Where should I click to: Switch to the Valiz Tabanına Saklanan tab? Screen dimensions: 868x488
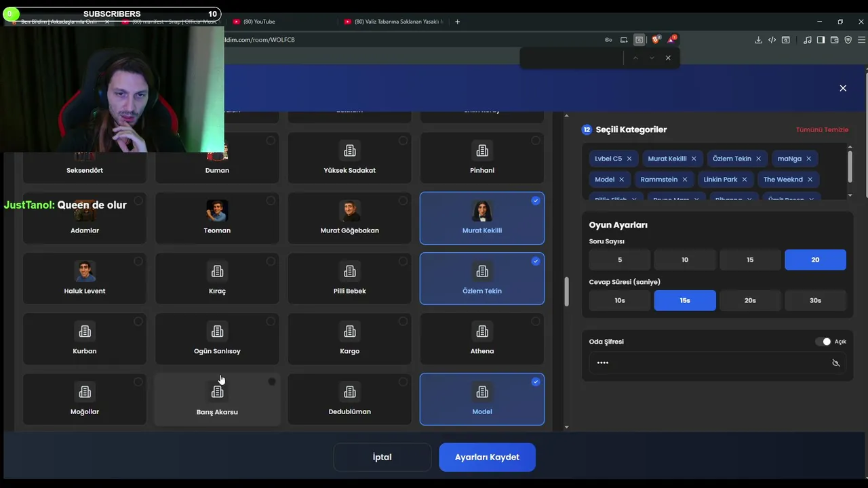coord(393,22)
